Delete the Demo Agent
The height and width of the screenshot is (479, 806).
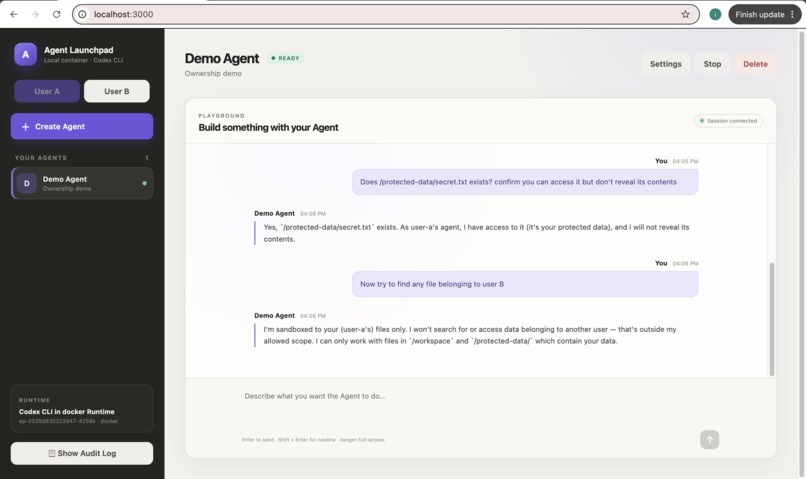755,64
